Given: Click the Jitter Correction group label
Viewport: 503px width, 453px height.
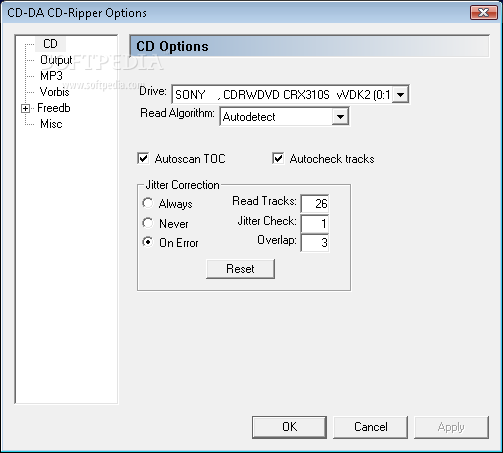Looking at the screenshot, I should coord(182,185).
